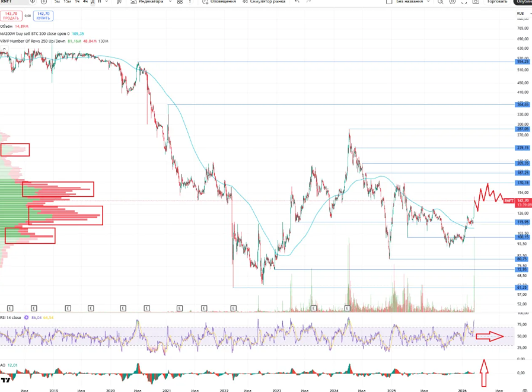Select the Д daily timeframe

93,1
